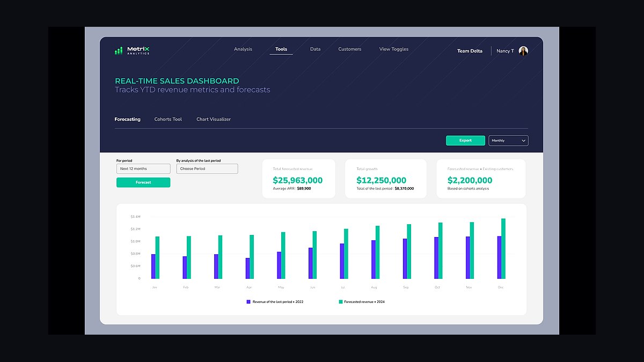Image resolution: width=644 pixels, height=362 pixels.
Task: Click the purple Revenue of the last period legend swatch
Action: (x=248, y=302)
